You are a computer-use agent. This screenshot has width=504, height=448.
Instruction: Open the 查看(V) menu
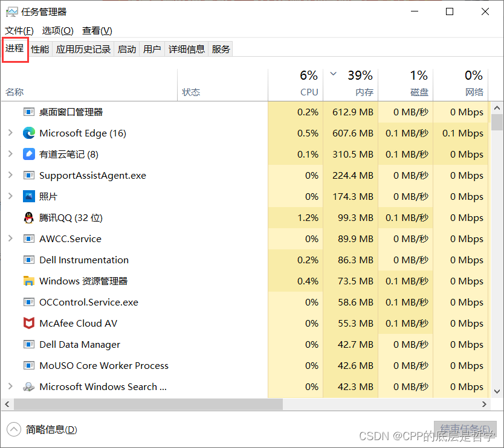coord(97,31)
